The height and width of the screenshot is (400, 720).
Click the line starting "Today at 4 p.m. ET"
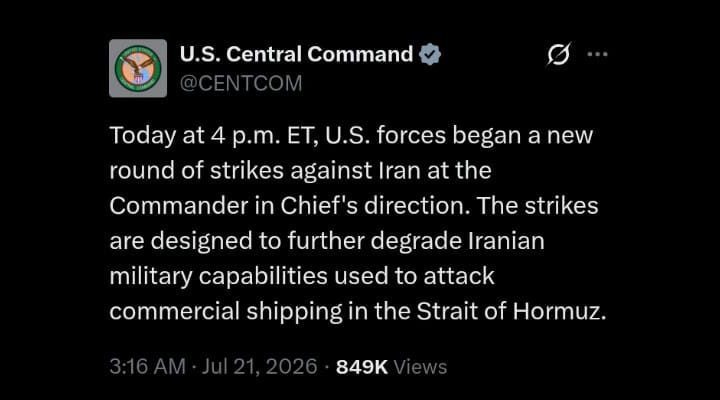pos(351,136)
